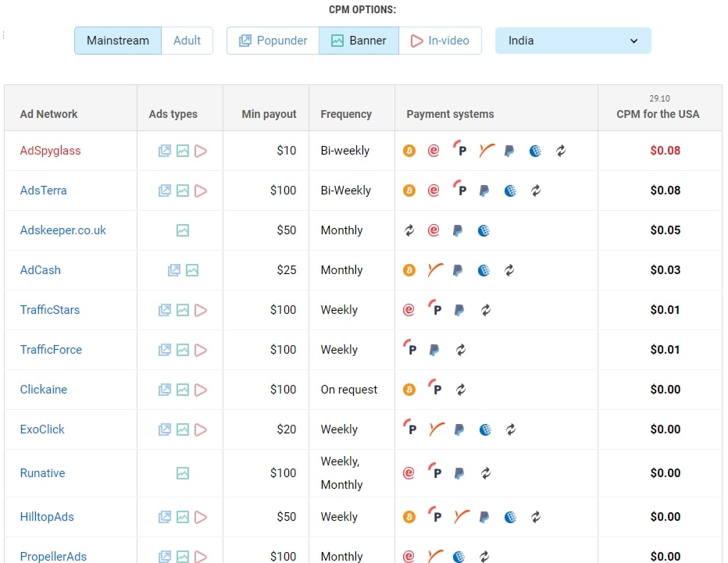The height and width of the screenshot is (563, 728).
Task: Open the Adskeeper.co.uk link
Action: point(62,230)
